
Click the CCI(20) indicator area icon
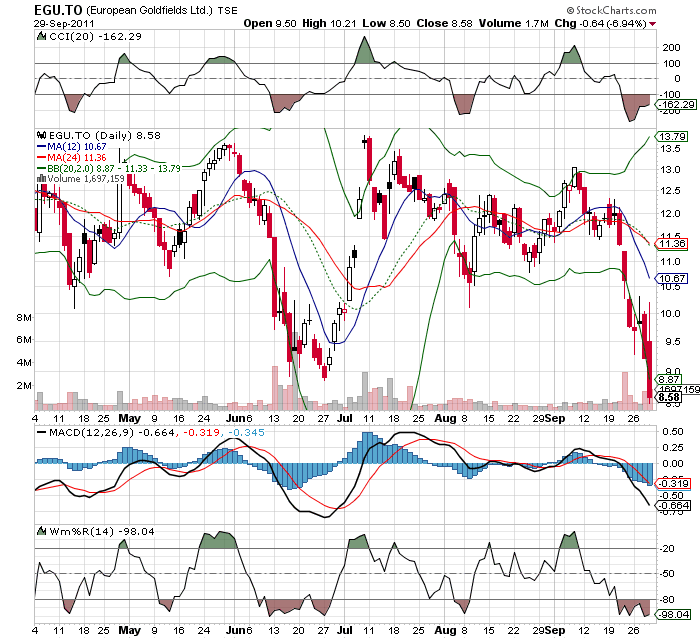(x=42, y=36)
